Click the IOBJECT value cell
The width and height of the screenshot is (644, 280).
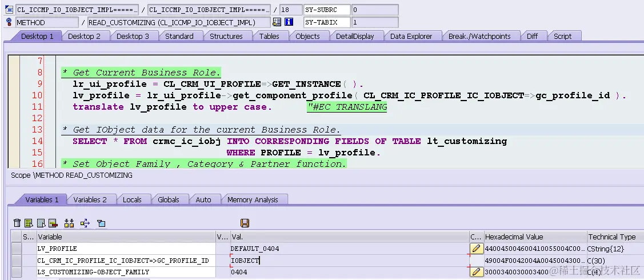[x=350, y=261]
